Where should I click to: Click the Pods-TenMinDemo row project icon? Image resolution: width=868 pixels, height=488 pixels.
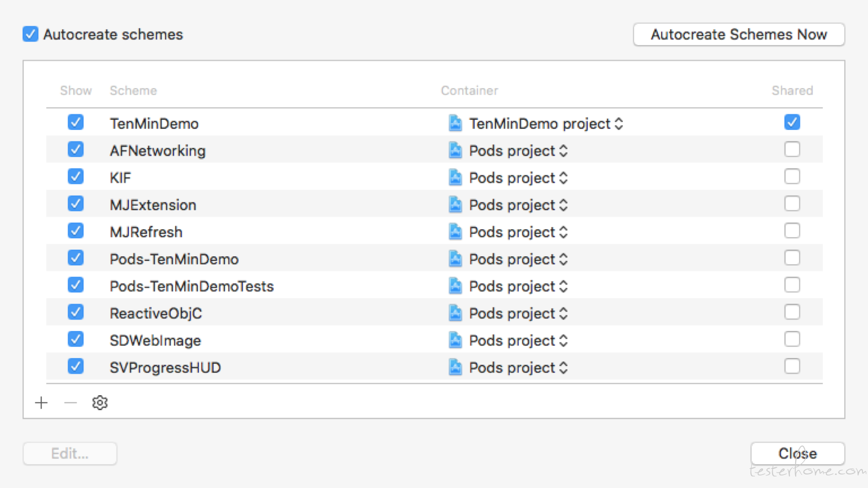pos(455,258)
